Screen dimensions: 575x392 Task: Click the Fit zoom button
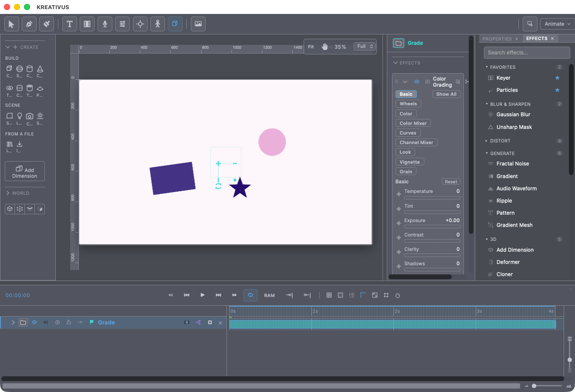[x=311, y=47]
